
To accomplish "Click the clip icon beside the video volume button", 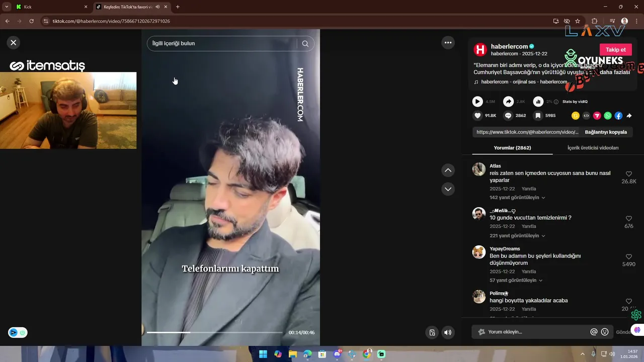I will click(432, 332).
